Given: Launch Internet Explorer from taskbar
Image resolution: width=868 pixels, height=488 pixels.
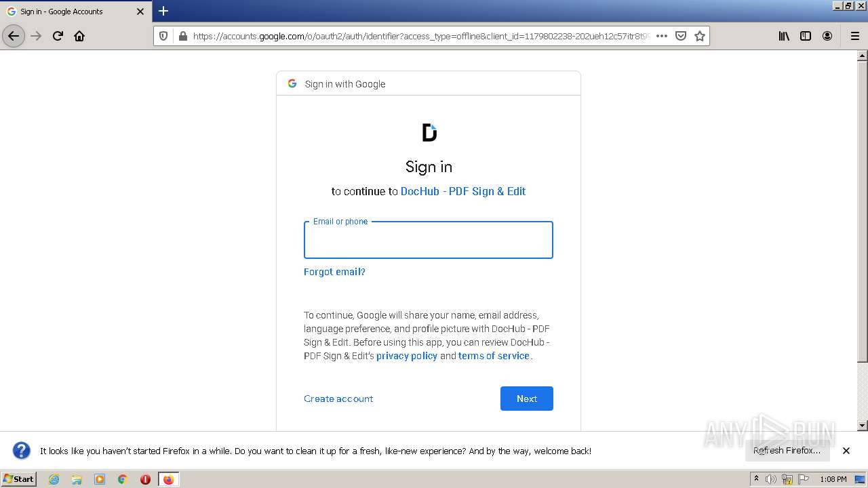Looking at the screenshot, I should click(x=54, y=479).
